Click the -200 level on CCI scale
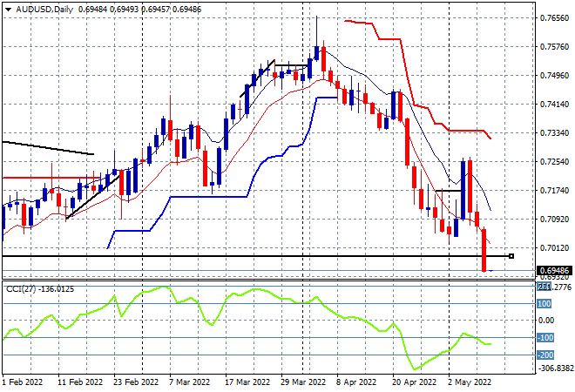Screen dimensions: 575x392 545,355
